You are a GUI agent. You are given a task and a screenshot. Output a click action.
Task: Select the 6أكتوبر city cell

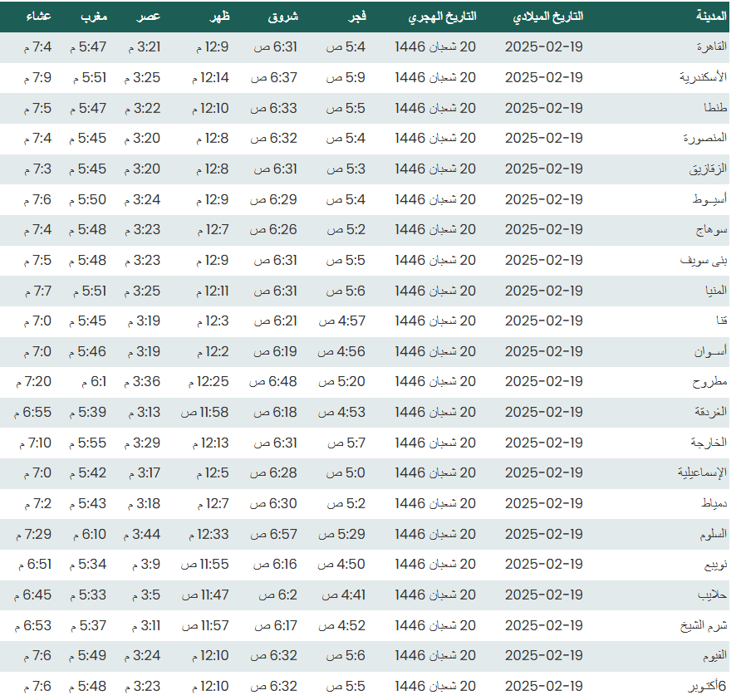pyautogui.click(x=707, y=687)
